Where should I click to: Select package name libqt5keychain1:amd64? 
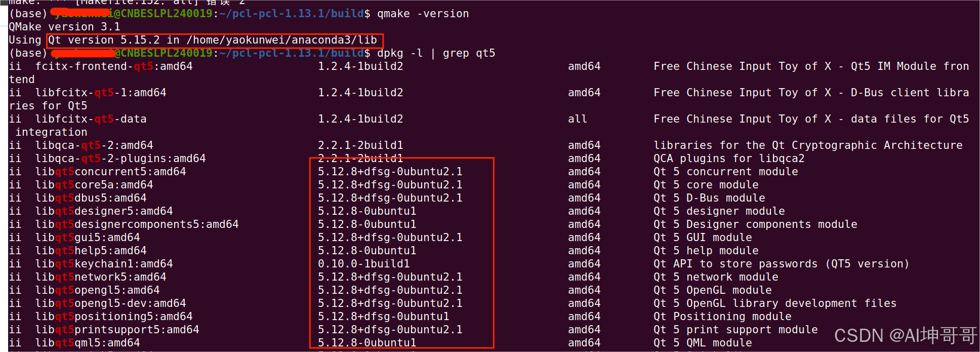[104, 264]
